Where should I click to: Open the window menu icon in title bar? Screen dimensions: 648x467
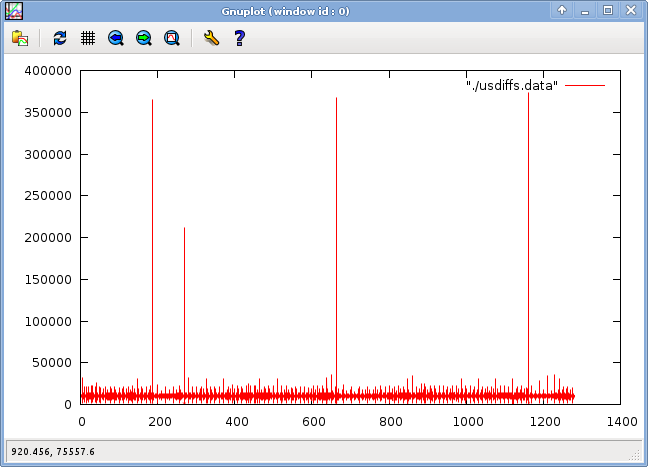13,10
